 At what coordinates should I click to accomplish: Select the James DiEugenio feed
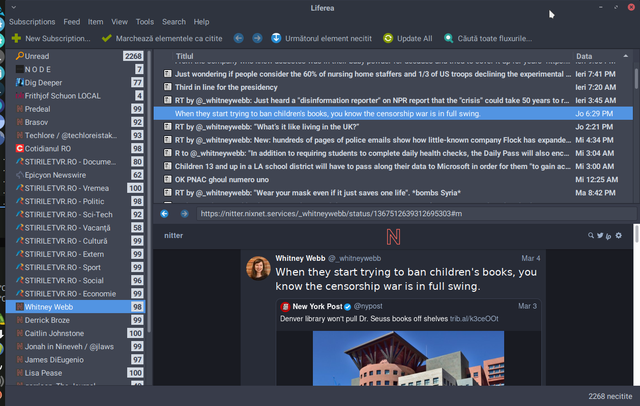pos(76,359)
